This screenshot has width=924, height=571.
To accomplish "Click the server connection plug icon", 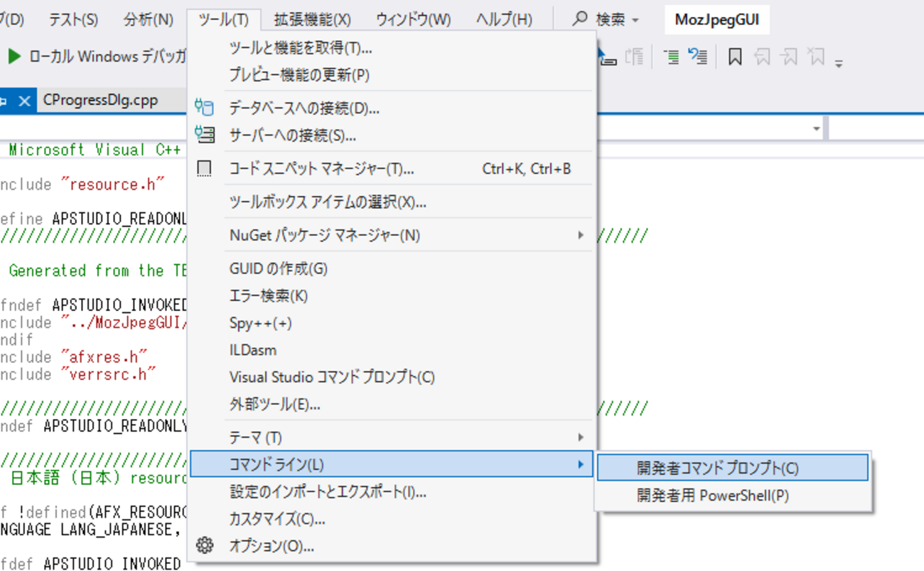I will pyautogui.click(x=204, y=134).
